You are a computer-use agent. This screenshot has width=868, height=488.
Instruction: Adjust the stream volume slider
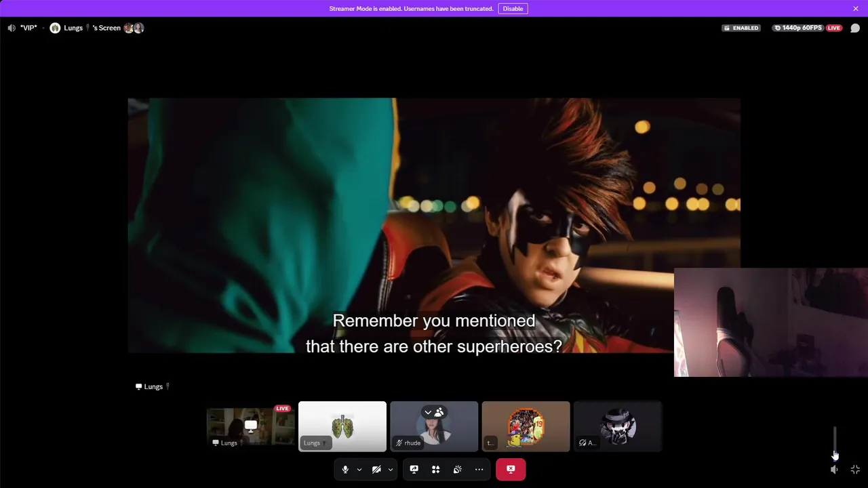click(x=835, y=443)
